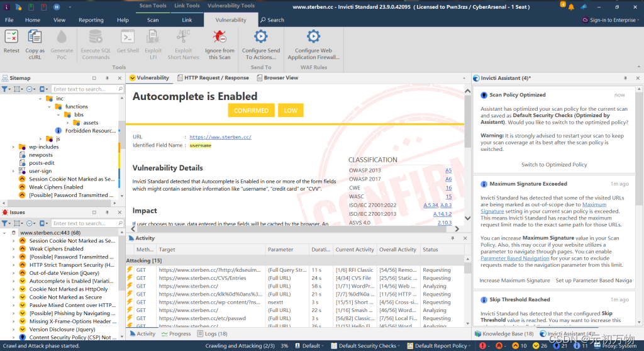This screenshot has width=644, height=351.
Task: Expand the js folder node
Action: pos(40,138)
